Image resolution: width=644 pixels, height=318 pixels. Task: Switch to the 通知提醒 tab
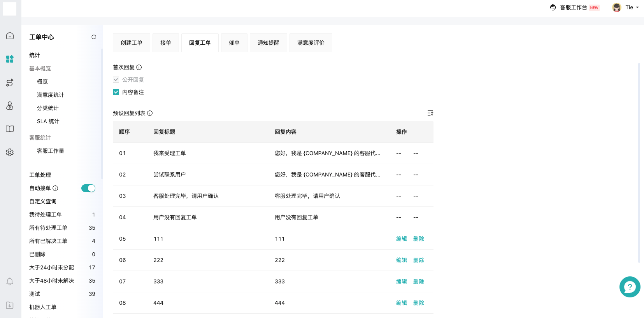tap(268, 43)
